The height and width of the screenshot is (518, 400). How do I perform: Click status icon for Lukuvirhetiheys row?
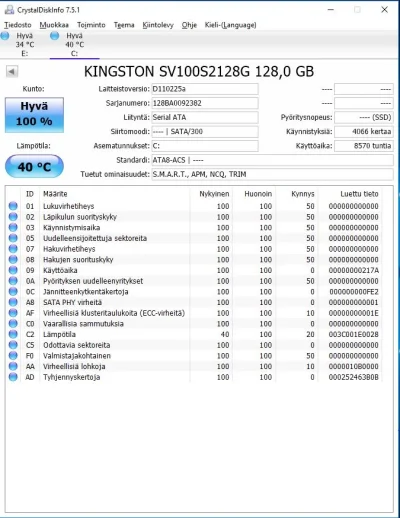(x=13, y=206)
